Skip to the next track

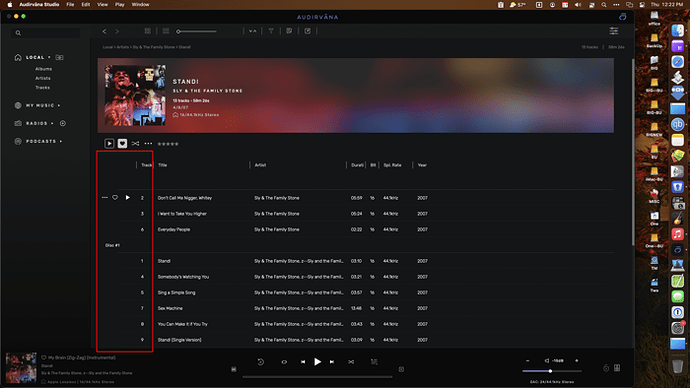332,362
